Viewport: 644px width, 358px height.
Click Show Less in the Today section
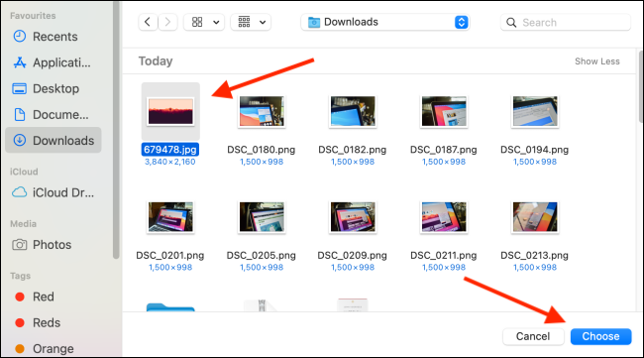[x=597, y=61]
